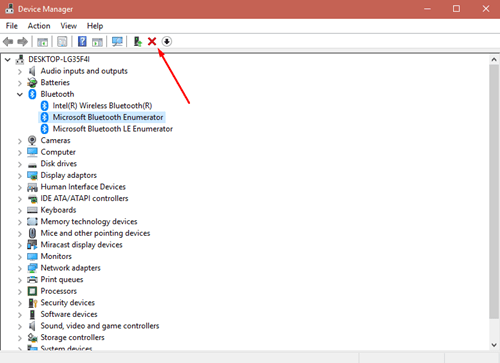The height and width of the screenshot is (363, 500).
Task: Expand the Batteries category chevron
Action: point(20,83)
